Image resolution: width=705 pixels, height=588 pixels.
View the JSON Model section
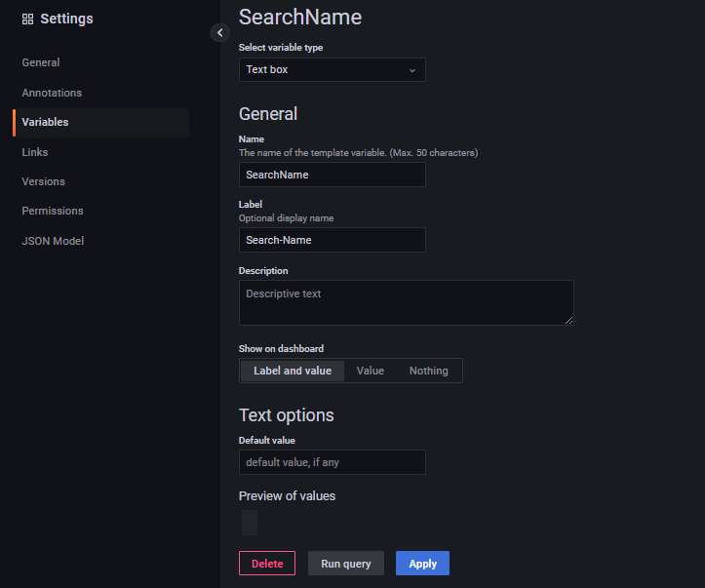[53, 241]
